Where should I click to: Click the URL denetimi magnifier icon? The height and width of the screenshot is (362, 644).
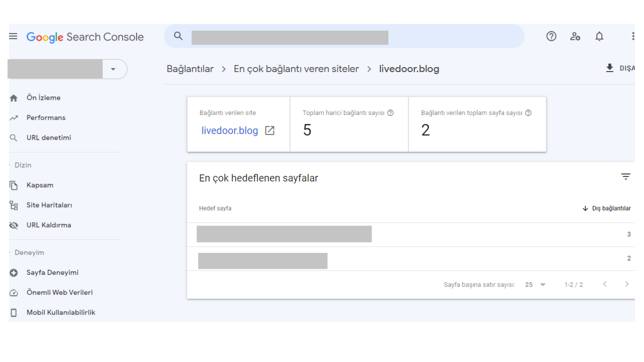pos(13,138)
